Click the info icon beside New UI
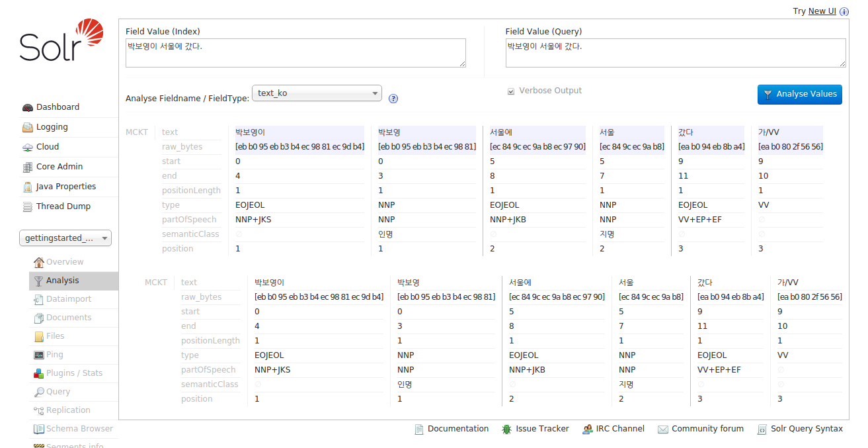 844,12
